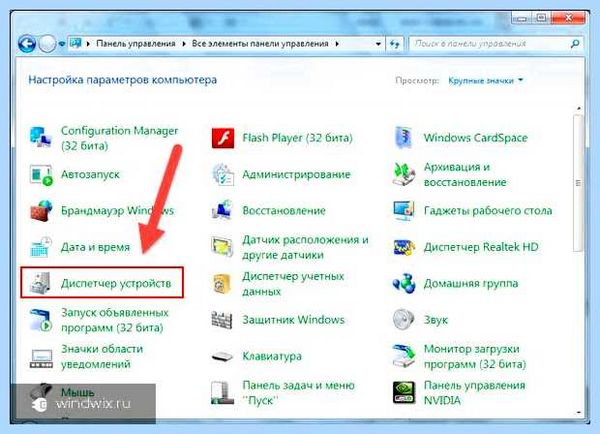Click Монитор загрузки программ icon
This screenshot has height=434, width=600.
[x=404, y=356]
